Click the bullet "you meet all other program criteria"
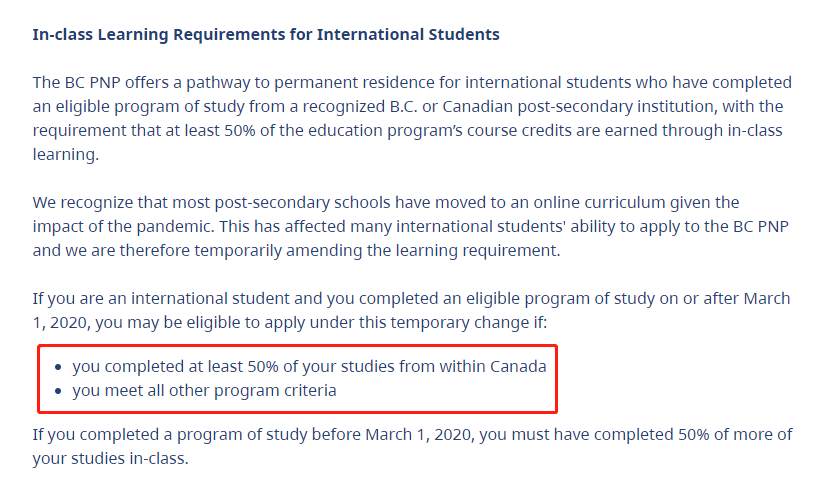838x492 pixels. point(204,391)
